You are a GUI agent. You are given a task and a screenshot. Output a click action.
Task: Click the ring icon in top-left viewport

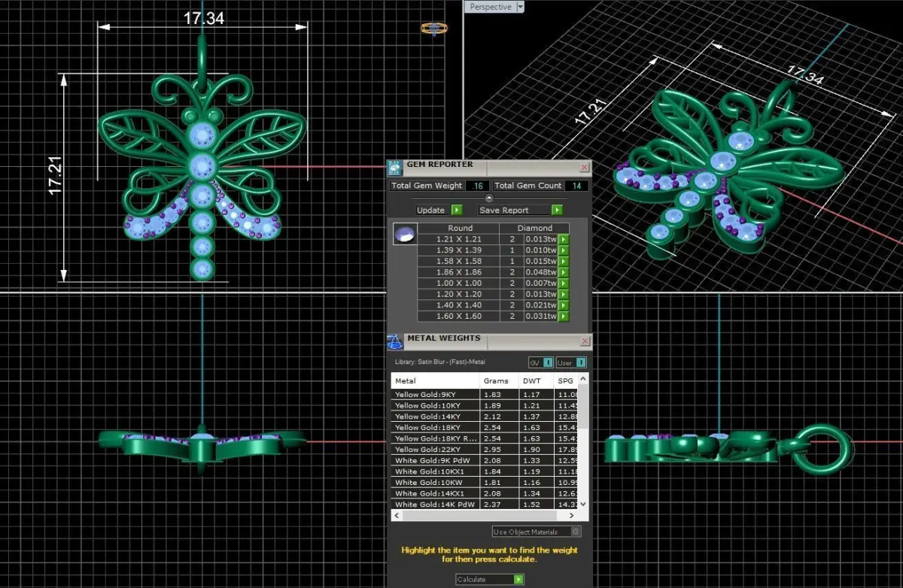coord(433,29)
